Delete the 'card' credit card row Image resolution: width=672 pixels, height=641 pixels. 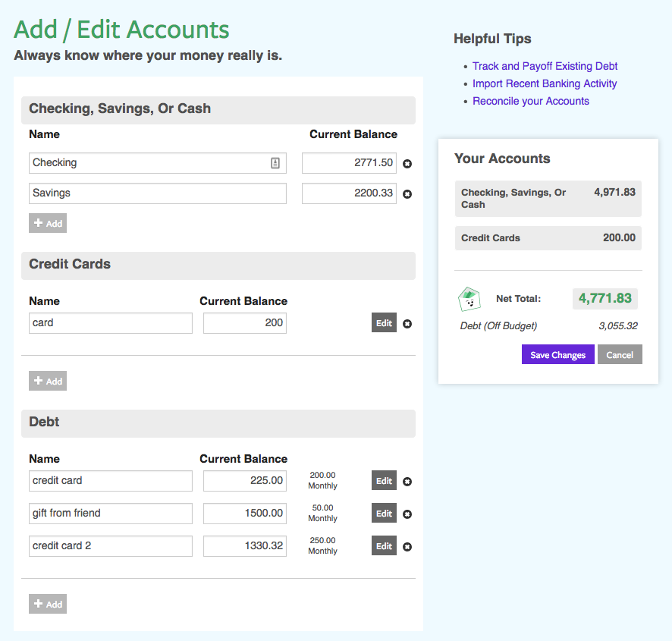[x=407, y=324]
